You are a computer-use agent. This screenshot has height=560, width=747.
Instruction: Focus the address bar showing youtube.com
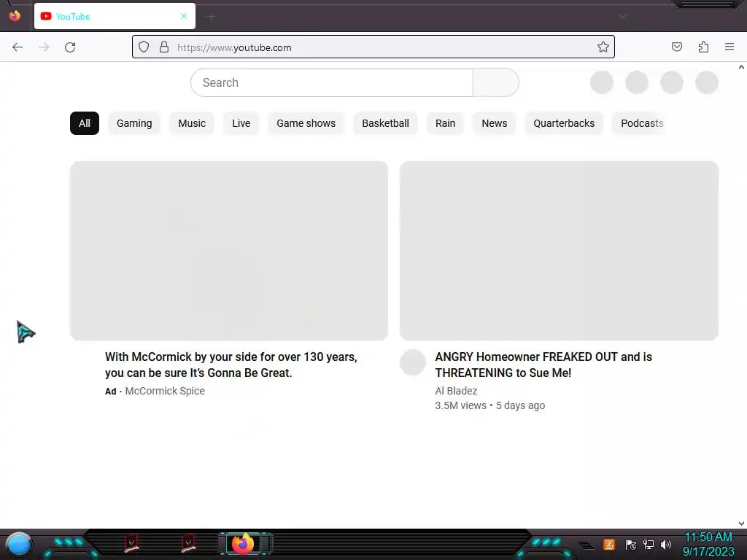point(373,47)
